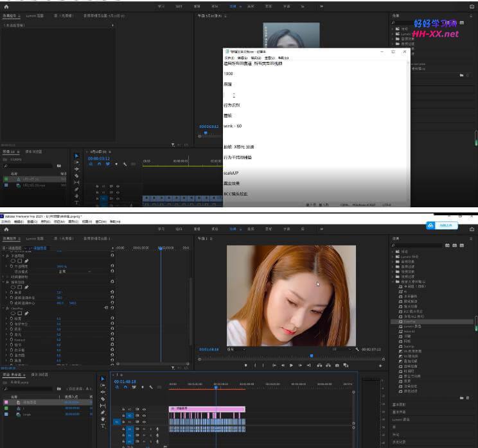Add a marker from main Program monitor controls
This screenshot has height=448, width=478.
click(x=245, y=365)
